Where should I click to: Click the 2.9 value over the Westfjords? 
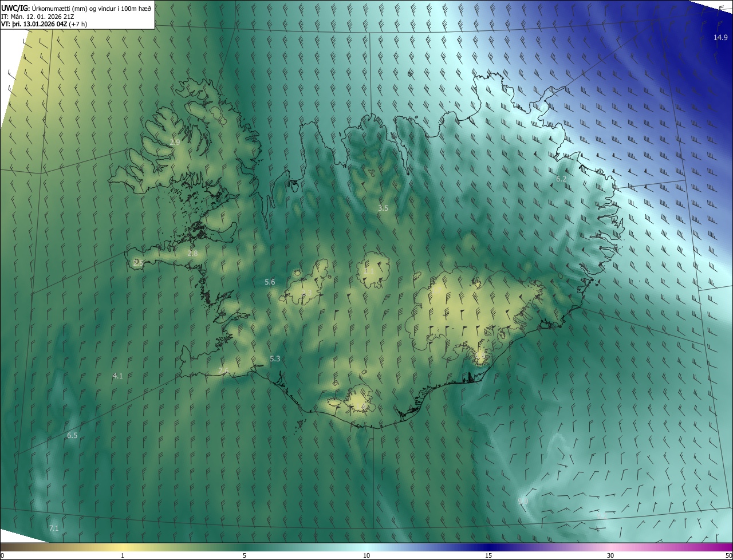(x=175, y=142)
